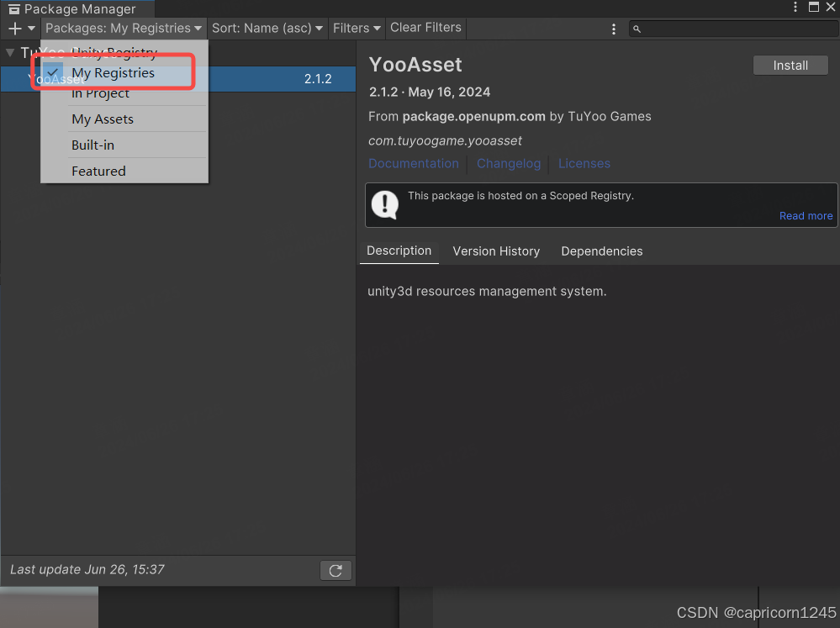
Task: Open the window's kebab menu at top right
Action: tap(795, 8)
